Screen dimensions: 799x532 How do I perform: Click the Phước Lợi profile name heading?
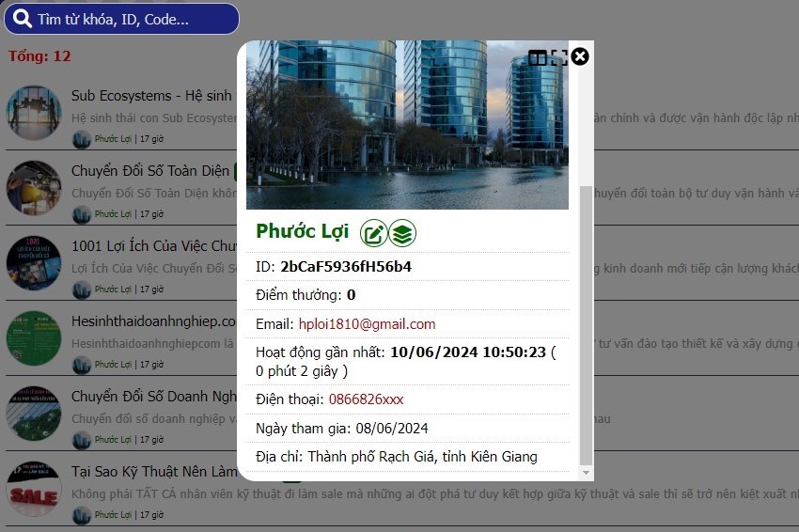click(x=302, y=231)
